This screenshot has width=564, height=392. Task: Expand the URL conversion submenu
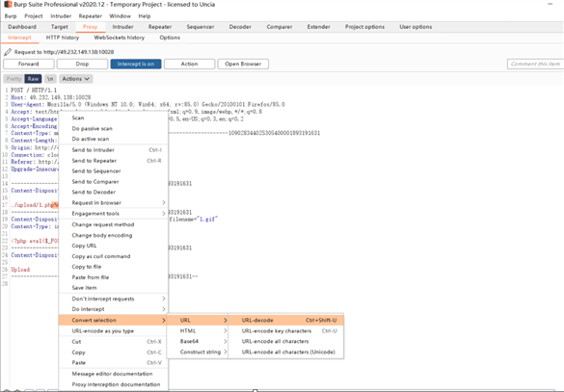click(x=198, y=320)
